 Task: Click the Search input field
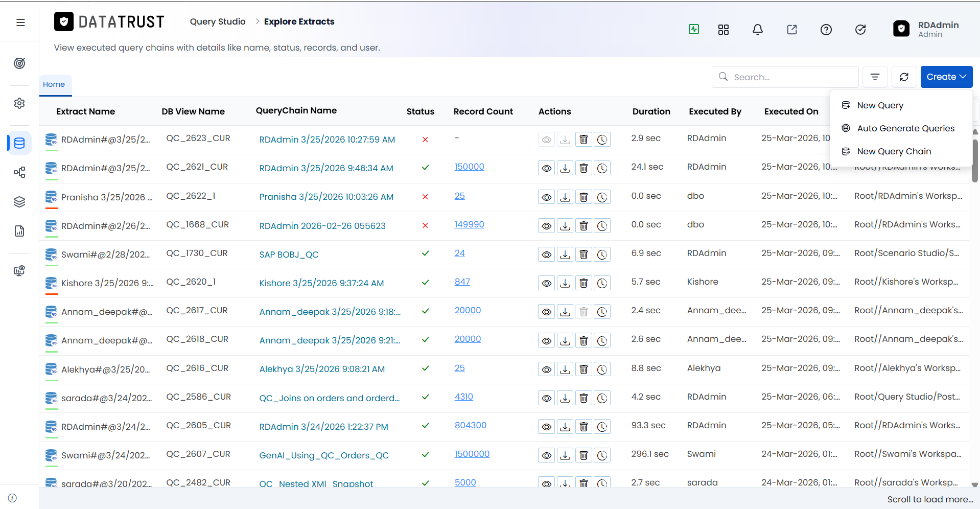click(x=785, y=77)
